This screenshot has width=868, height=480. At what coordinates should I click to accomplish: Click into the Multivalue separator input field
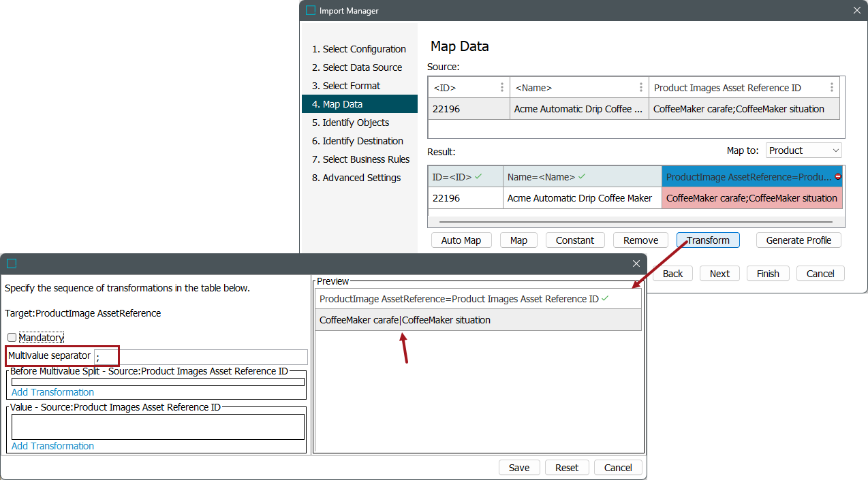(x=200, y=357)
